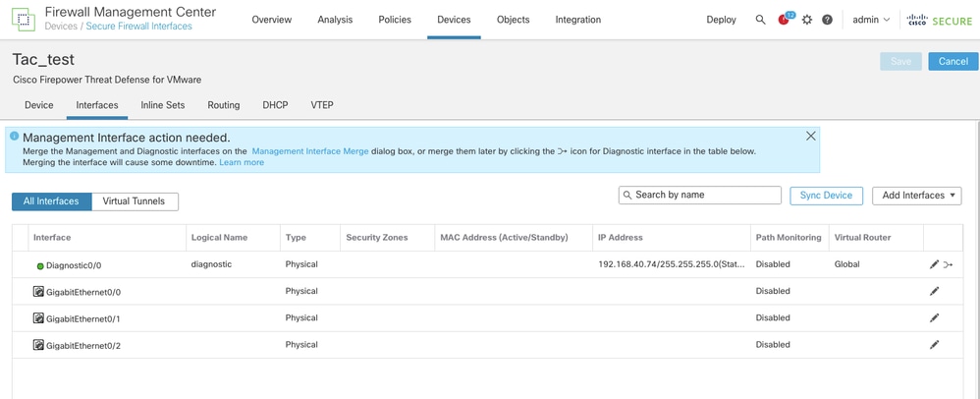This screenshot has height=399, width=980.
Task: Open the admin user dropdown
Action: point(871,20)
